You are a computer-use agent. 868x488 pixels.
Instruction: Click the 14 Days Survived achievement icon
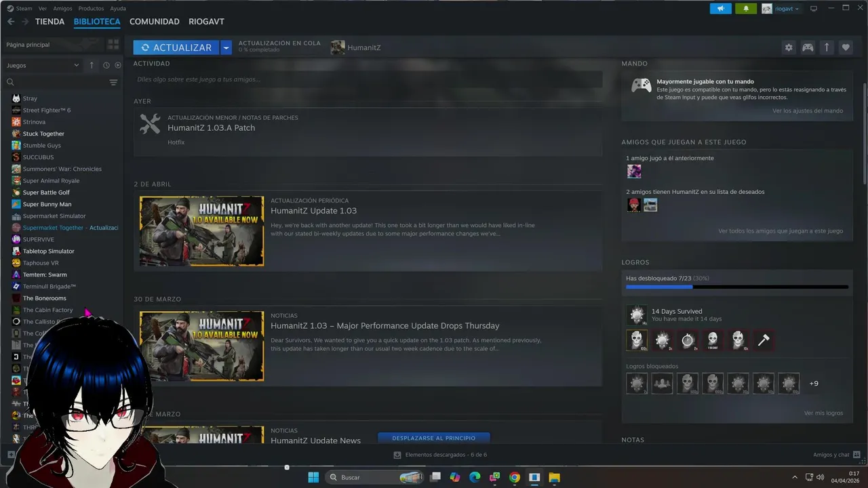click(x=636, y=315)
